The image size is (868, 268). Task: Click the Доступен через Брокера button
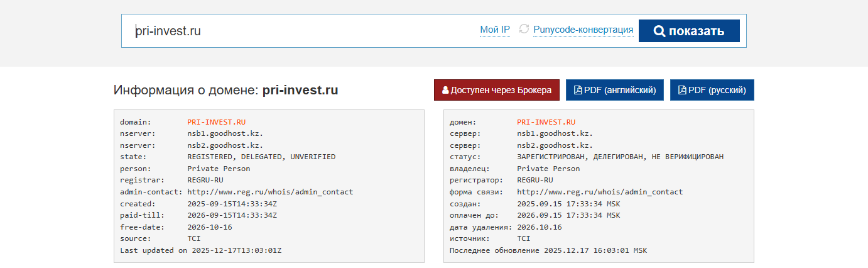496,90
